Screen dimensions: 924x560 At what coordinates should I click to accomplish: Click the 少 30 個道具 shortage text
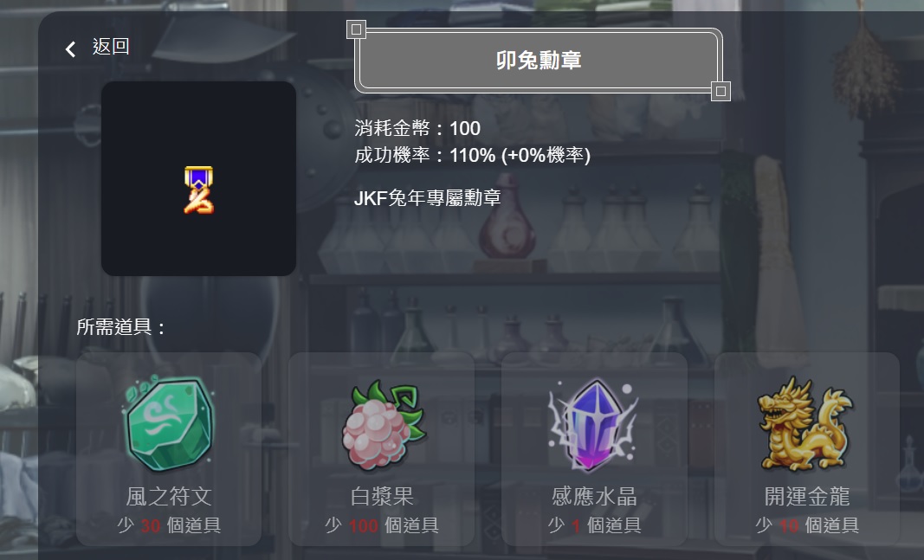tap(169, 525)
